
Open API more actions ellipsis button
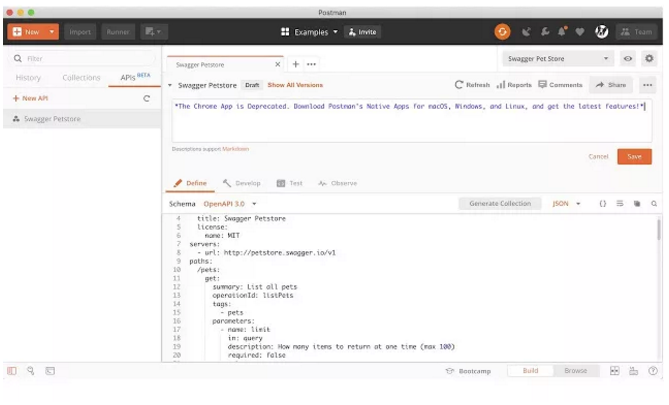648,85
